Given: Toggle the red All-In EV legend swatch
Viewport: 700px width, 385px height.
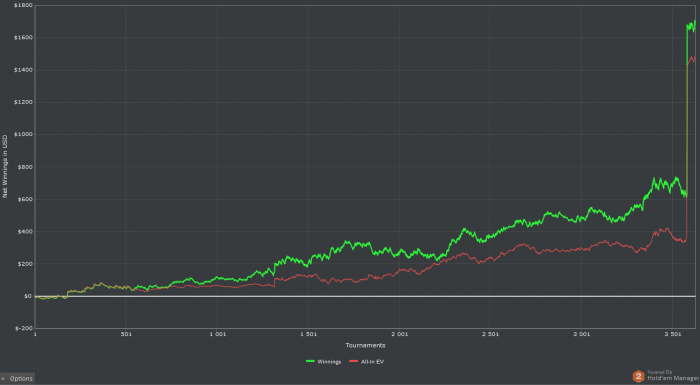Looking at the screenshot, I should pyautogui.click(x=354, y=361).
